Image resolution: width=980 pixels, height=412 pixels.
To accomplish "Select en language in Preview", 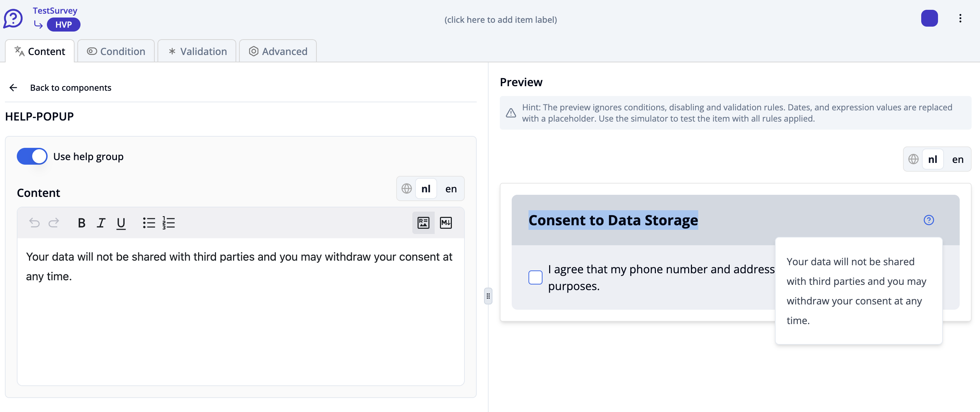I will [x=958, y=159].
